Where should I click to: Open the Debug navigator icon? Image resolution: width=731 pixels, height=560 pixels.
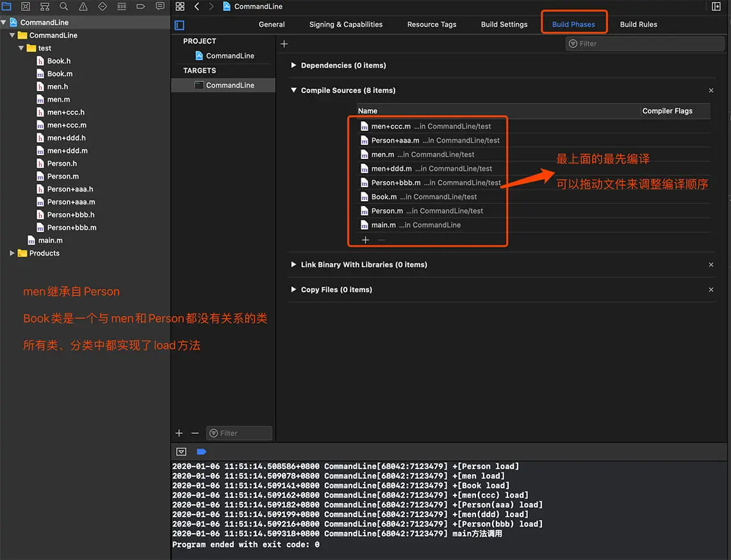(x=121, y=6)
